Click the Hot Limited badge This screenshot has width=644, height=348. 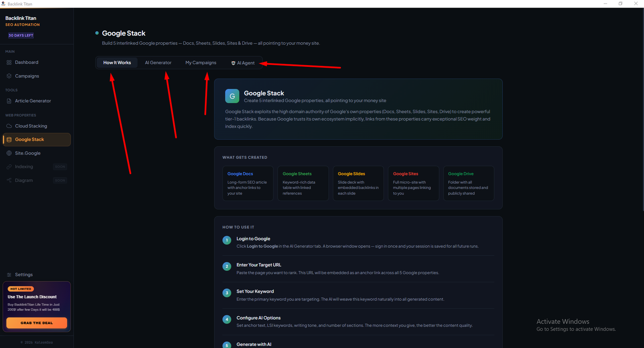click(x=21, y=289)
